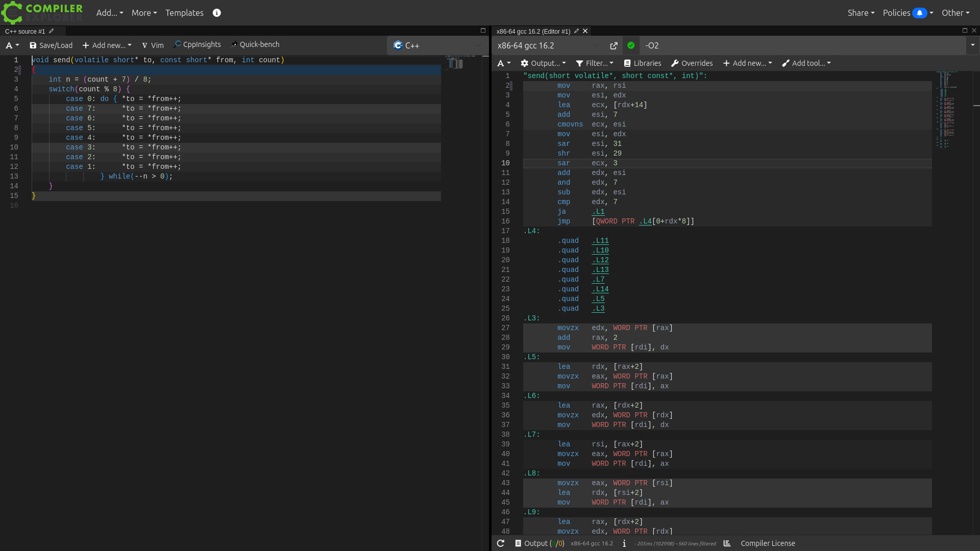Open compiler Overrides
980x551 pixels.
pos(692,63)
